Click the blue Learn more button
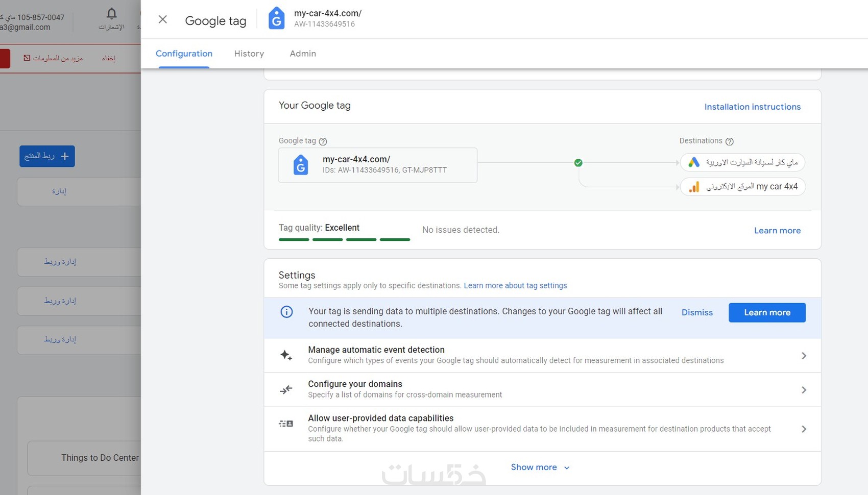This screenshot has width=868, height=495. pyautogui.click(x=767, y=312)
